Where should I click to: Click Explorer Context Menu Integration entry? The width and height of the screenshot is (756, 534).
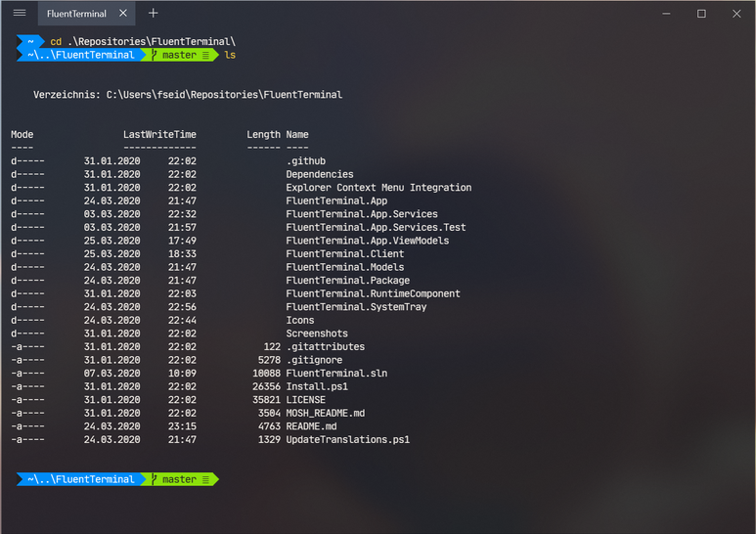point(378,188)
